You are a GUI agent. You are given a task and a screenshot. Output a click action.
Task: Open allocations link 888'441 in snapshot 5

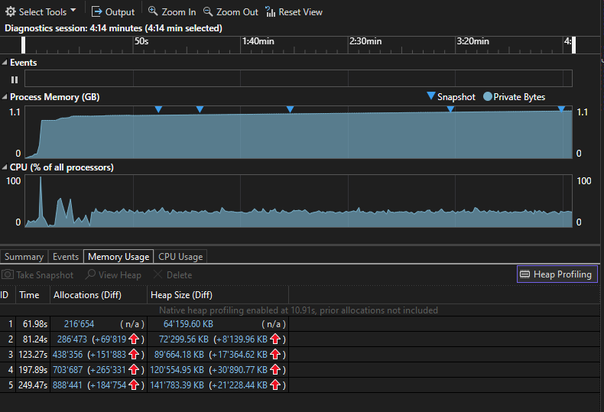[x=67, y=385]
